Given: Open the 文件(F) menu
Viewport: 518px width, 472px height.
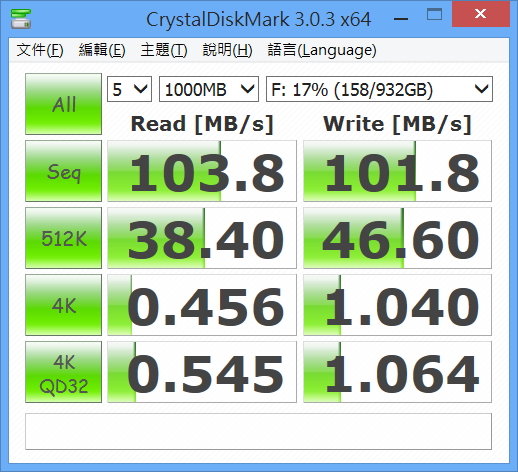Looking at the screenshot, I should pos(40,50).
